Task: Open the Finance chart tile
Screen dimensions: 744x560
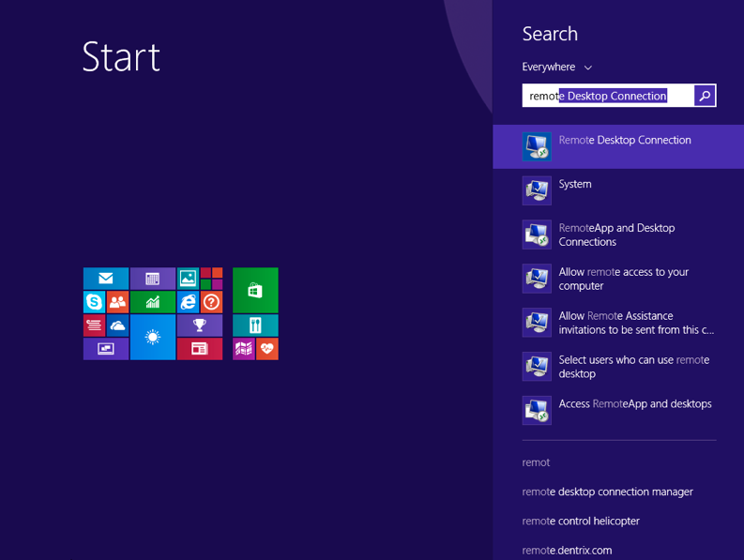Action: pos(152,302)
